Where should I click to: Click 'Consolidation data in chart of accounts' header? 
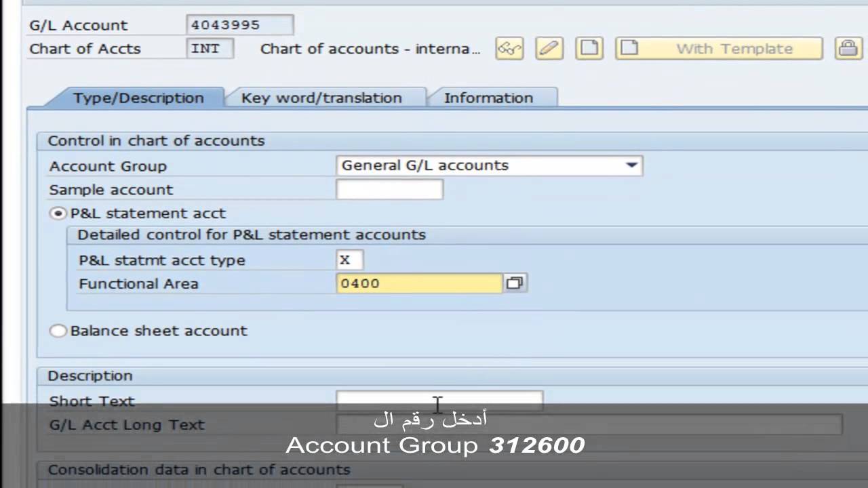pos(199,470)
